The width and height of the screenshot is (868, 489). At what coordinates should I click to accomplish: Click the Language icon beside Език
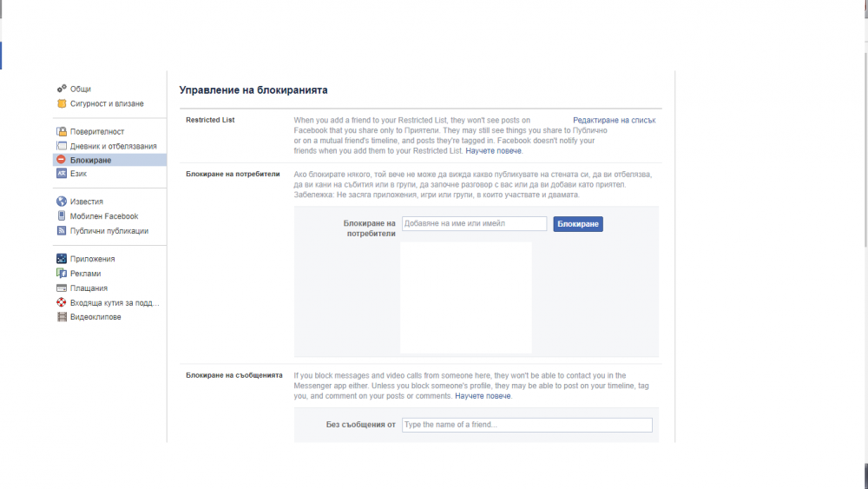click(x=62, y=174)
